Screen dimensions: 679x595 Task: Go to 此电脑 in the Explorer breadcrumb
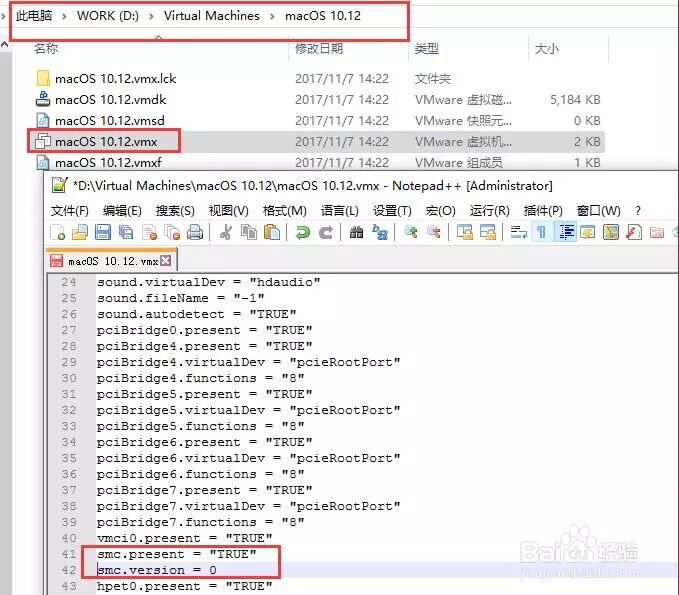click(x=34, y=16)
